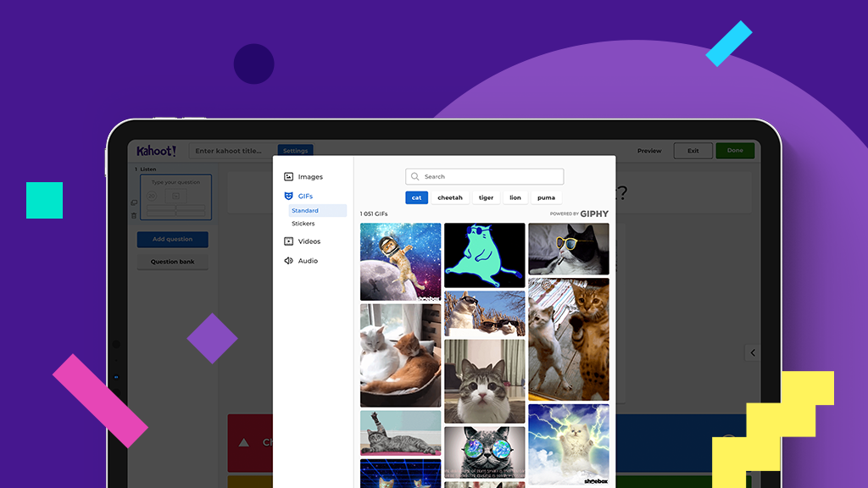Click the Add question button

173,240
